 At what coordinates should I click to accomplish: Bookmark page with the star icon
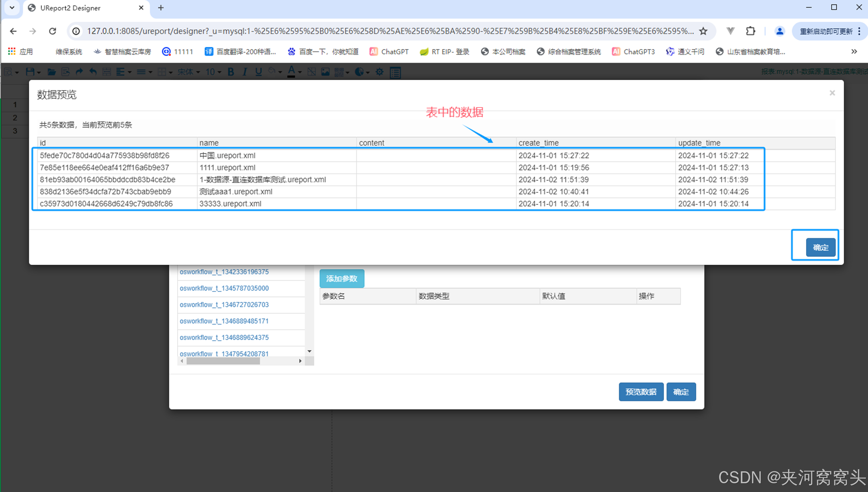point(703,31)
